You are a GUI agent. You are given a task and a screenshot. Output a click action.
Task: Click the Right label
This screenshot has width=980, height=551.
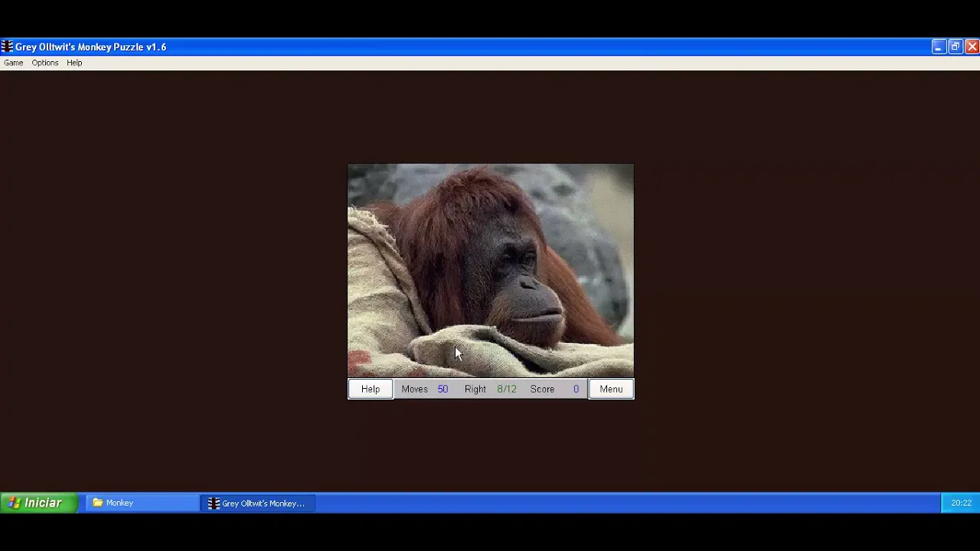click(x=475, y=389)
